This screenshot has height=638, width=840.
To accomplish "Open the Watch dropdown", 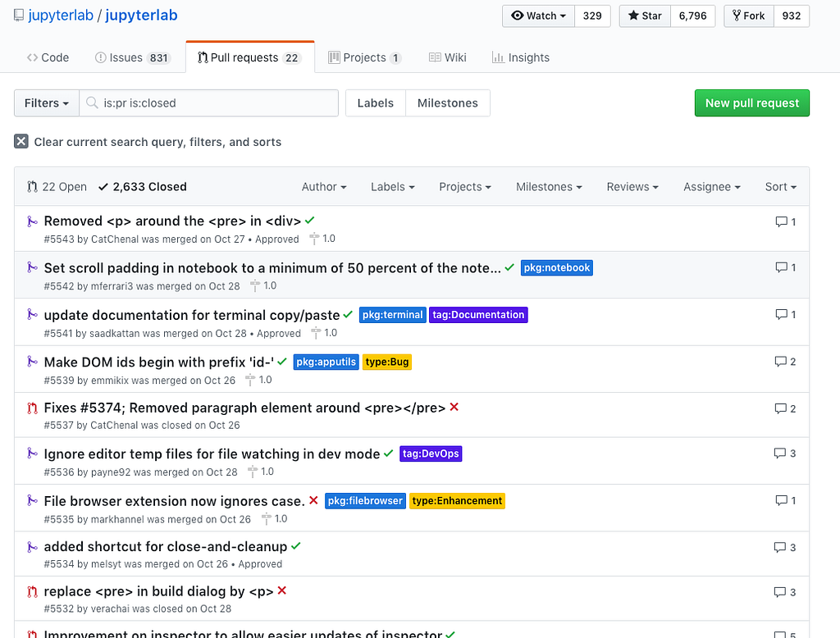I will pos(538,16).
